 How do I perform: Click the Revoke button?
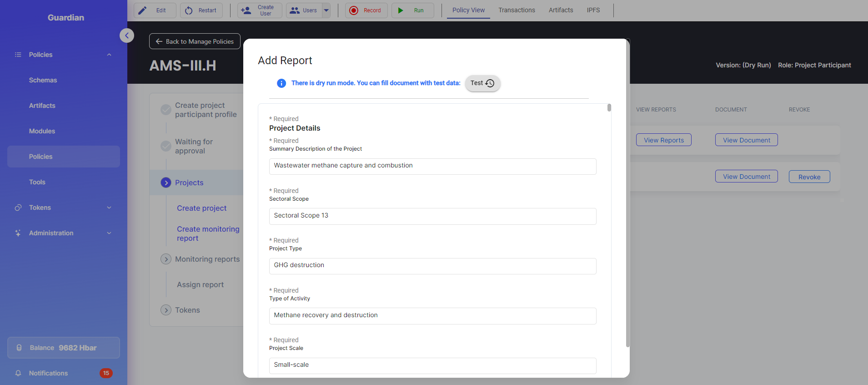tap(809, 177)
